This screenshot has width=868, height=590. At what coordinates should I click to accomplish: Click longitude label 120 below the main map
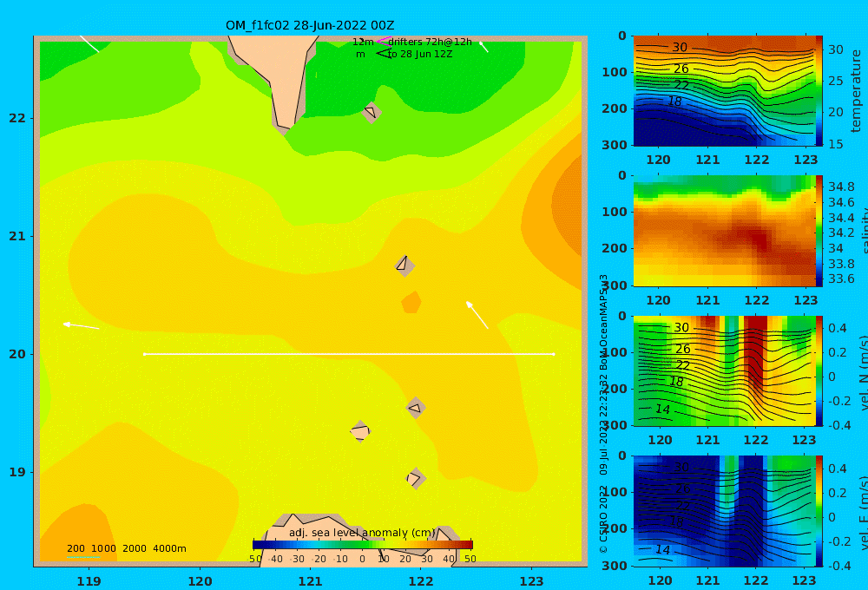[200, 581]
